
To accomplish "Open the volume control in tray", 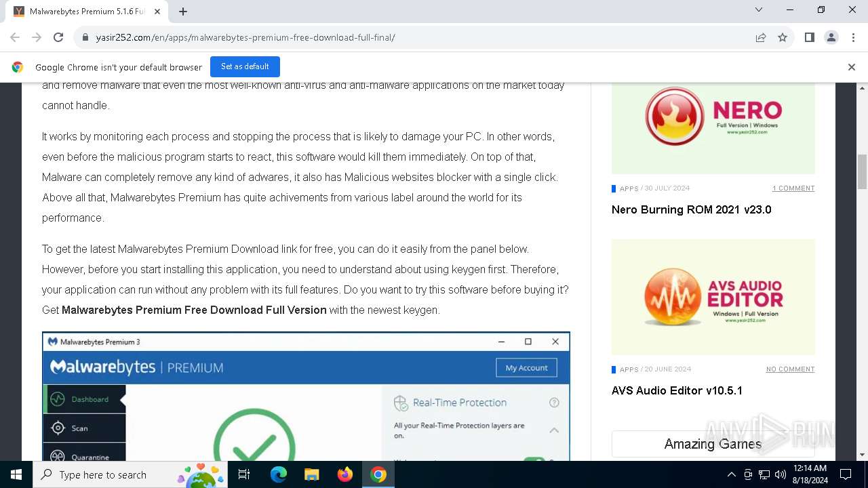I will [x=781, y=474].
